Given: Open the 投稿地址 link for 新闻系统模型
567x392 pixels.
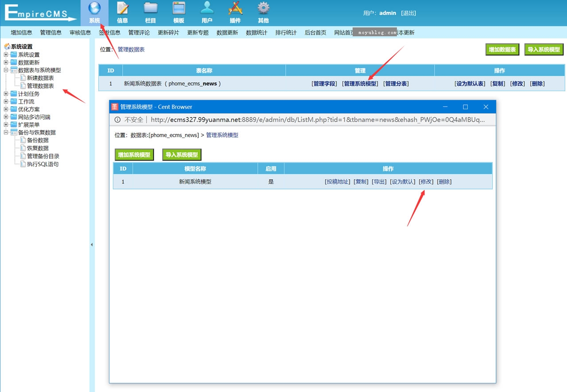Looking at the screenshot, I should 337,181.
